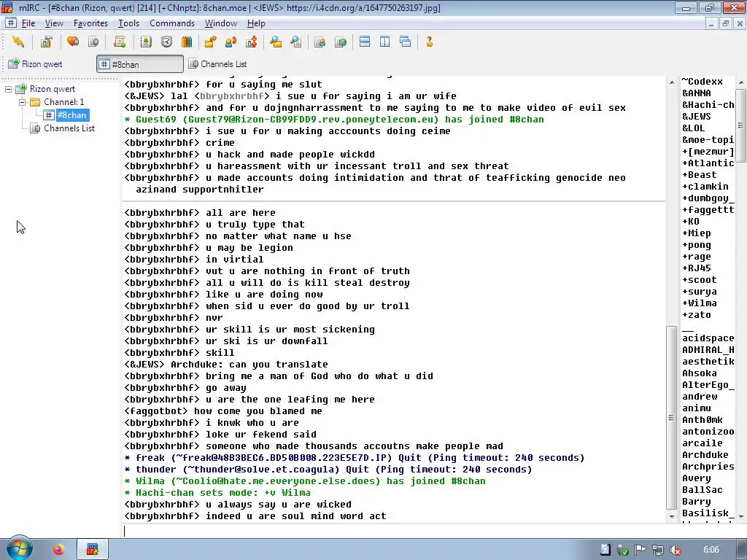Open Favorites heart icon in toolbar
Screen dimensions: 747x560
(x=73, y=42)
